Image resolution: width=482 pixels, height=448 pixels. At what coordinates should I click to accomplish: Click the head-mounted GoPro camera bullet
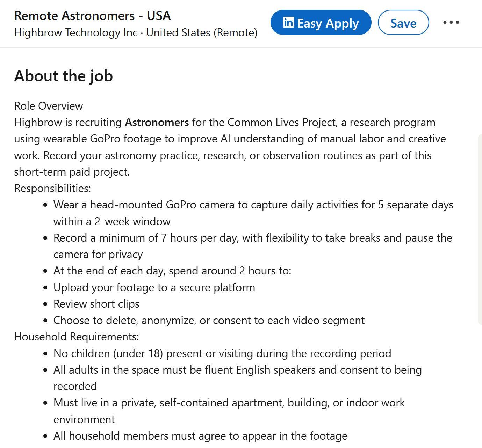(x=253, y=205)
